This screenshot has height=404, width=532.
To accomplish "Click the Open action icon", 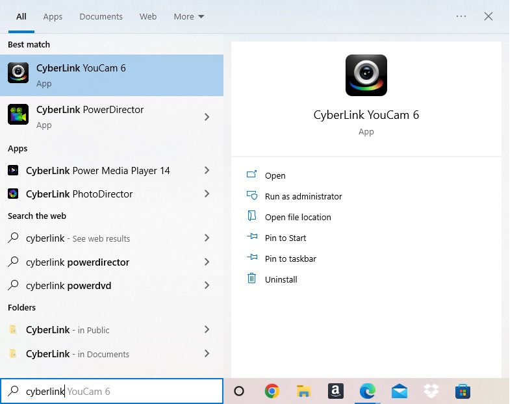I will [252, 174].
